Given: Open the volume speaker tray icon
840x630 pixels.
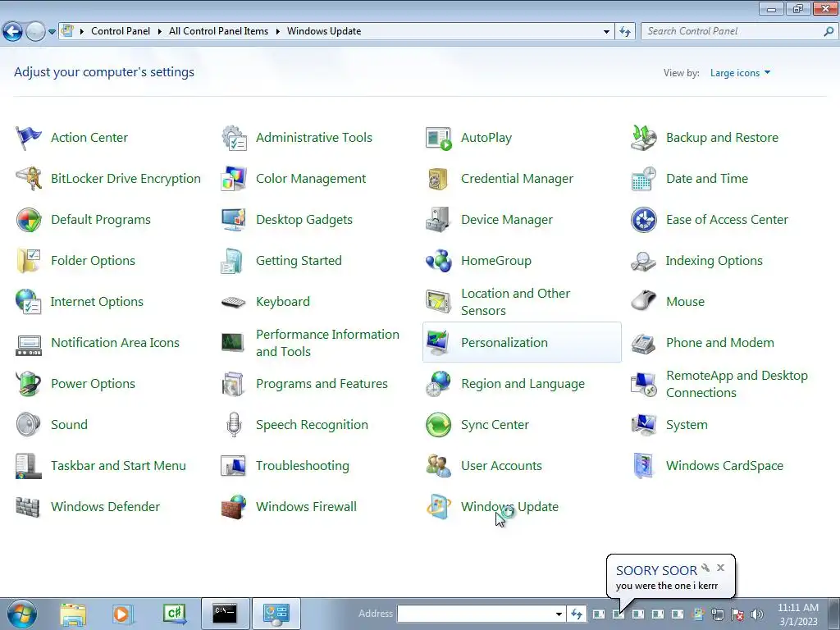Looking at the screenshot, I should (x=757, y=614).
